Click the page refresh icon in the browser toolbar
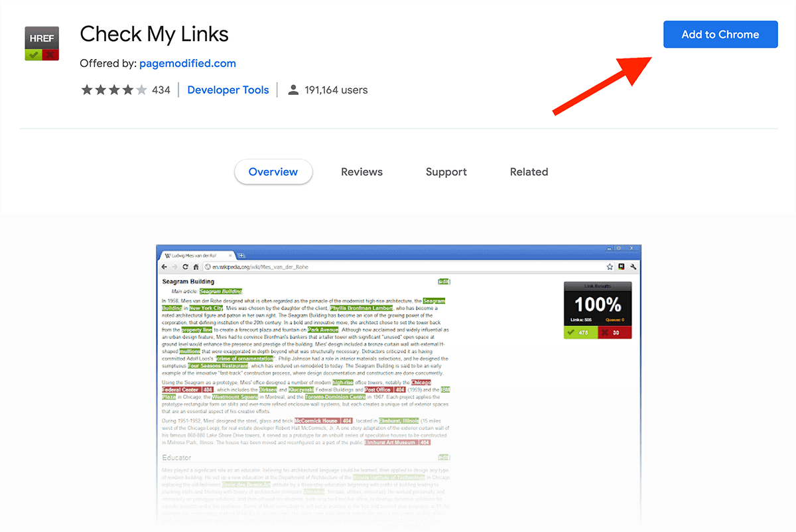Viewport: 796px width, 532px height. tap(185, 267)
